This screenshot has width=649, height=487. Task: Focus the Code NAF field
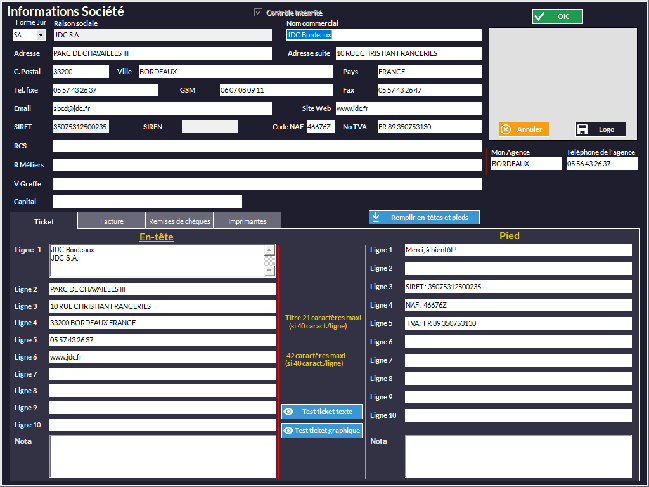pyautogui.click(x=319, y=127)
